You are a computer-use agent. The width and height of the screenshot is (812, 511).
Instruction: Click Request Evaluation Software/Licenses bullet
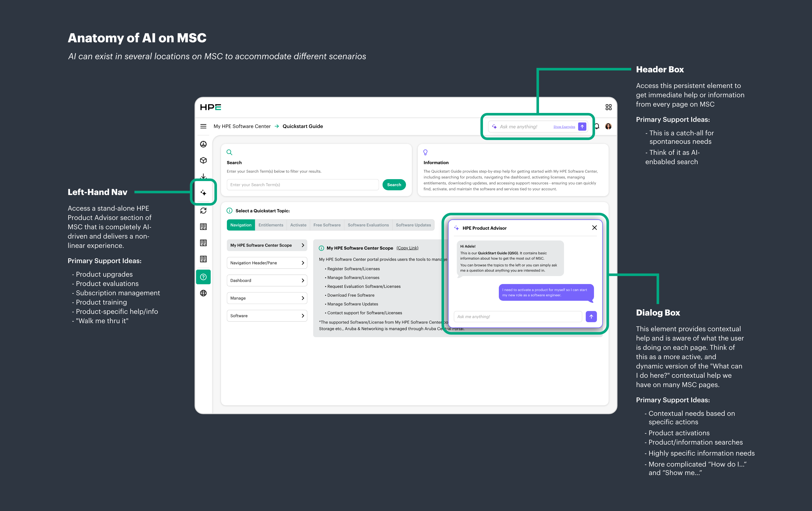(x=363, y=286)
